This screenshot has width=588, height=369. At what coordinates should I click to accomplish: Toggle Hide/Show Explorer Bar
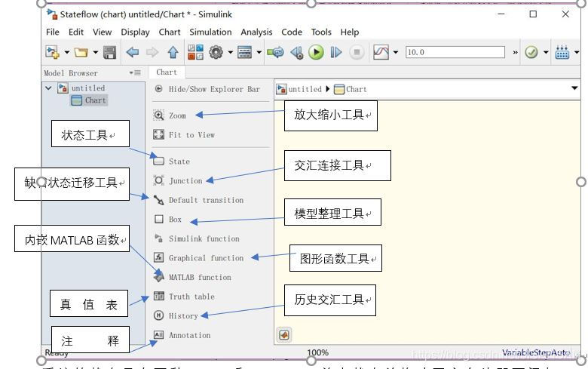(207, 89)
